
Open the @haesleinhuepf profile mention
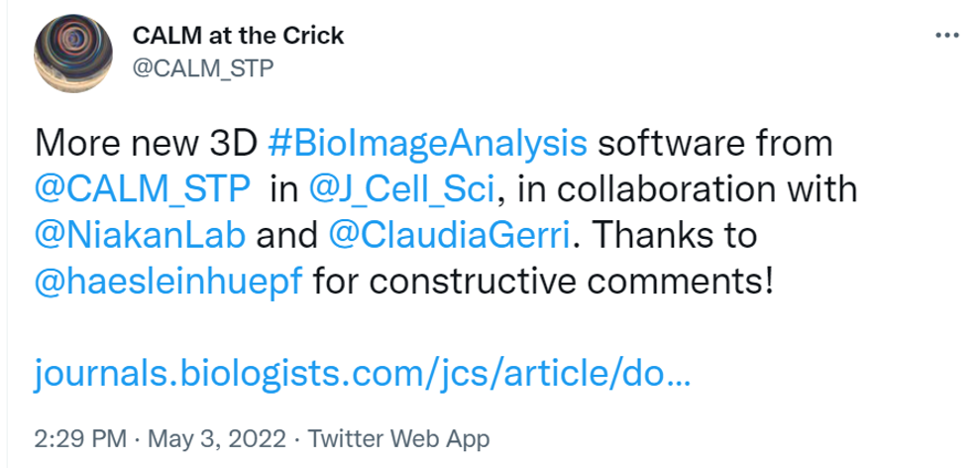[170, 284]
